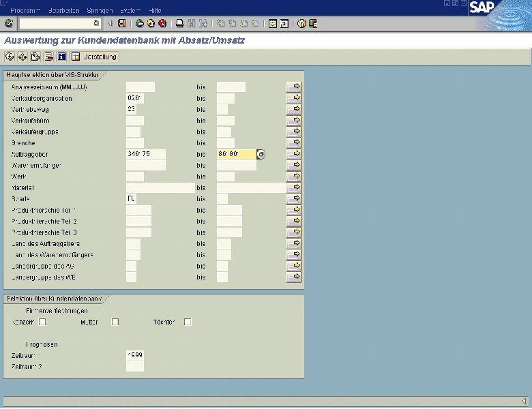
Task: Click the Verkaufsorganisation from-value field
Action: 135,98
